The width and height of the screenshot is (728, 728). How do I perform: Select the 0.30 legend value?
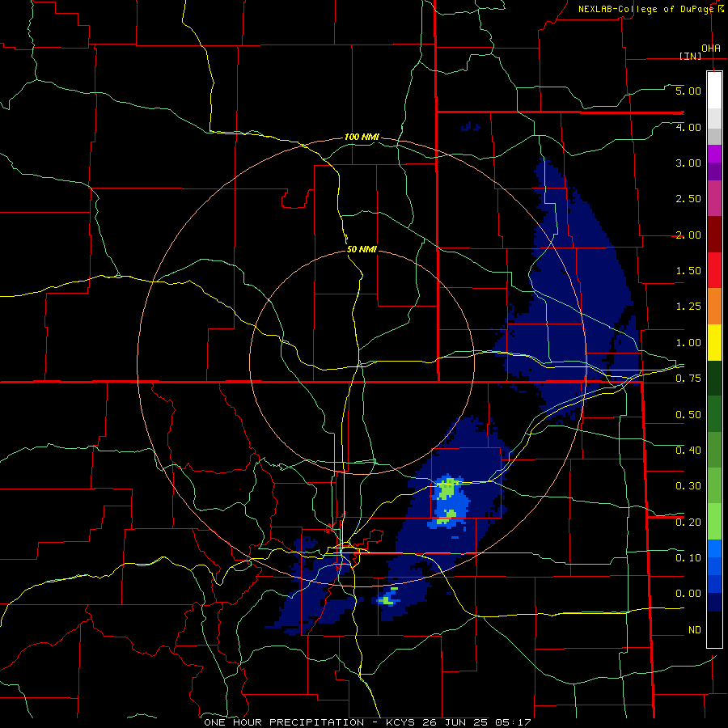(688, 486)
